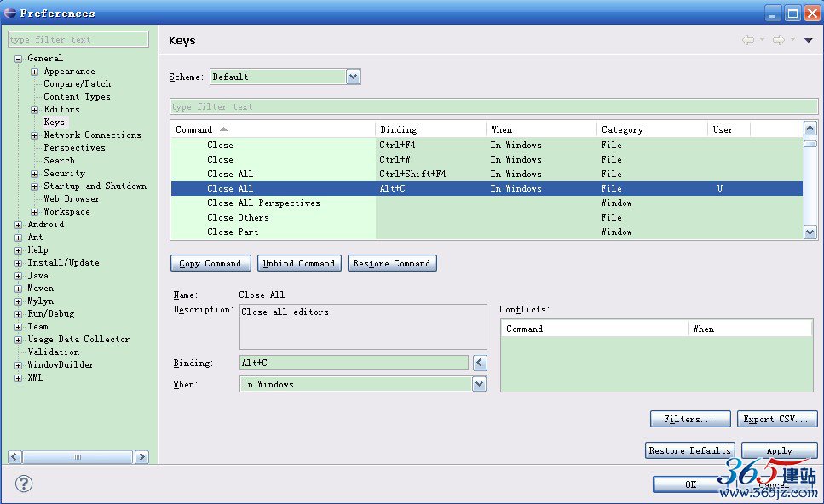This screenshot has height=504, width=824.
Task: Expand the Editors tree node
Action: 35,110
